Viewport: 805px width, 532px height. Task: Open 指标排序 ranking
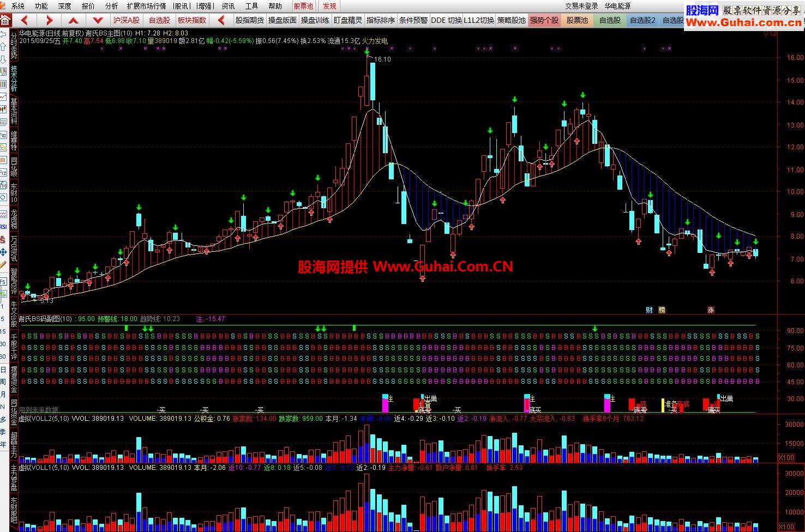click(381, 20)
